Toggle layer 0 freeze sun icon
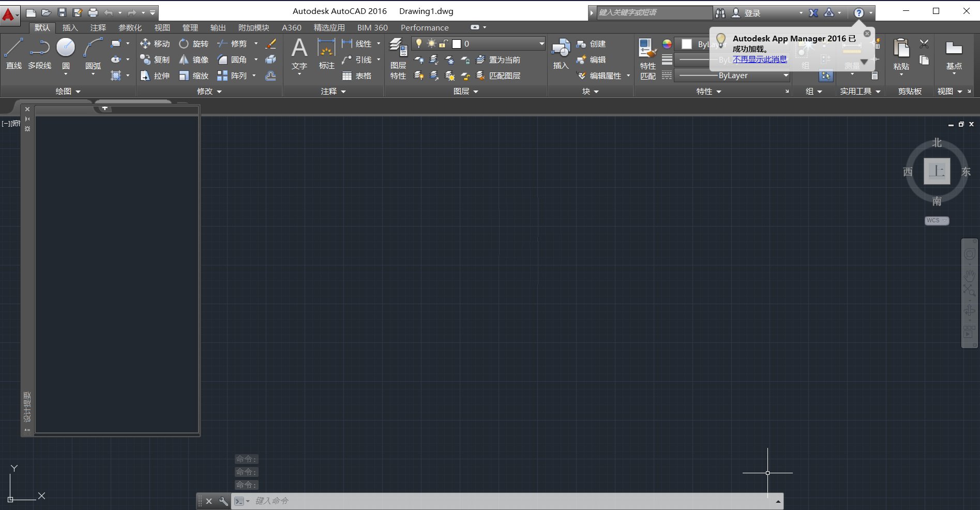This screenshot has height=510, width=980. 431,44
